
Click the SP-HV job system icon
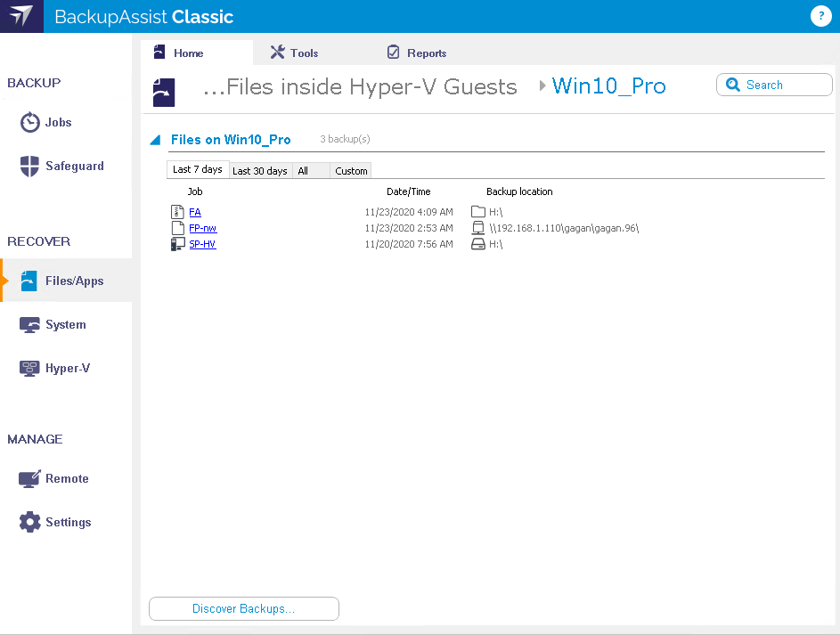coord(177,244)
